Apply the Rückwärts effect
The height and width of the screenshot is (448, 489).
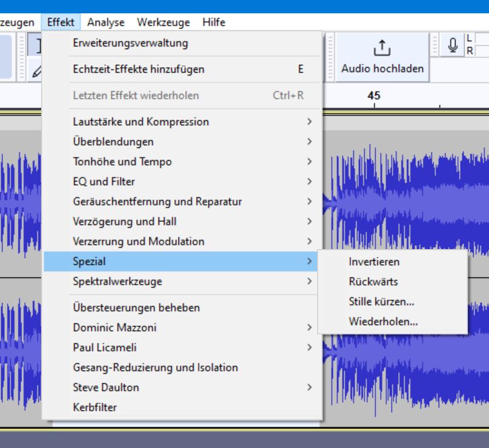click(373, 282)
